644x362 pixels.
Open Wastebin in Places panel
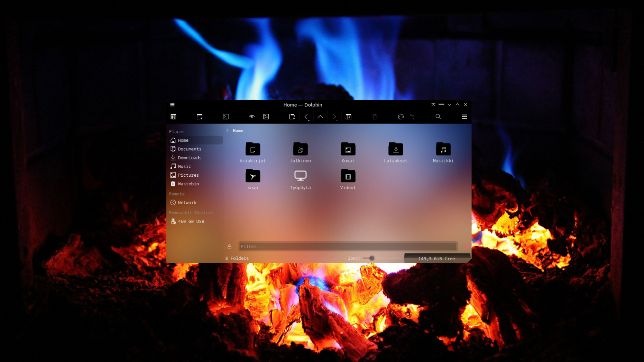196,184
